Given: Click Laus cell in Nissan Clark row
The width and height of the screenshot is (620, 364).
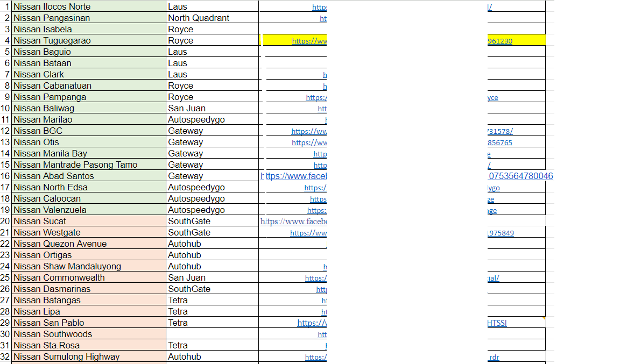Looking at the screenshot, I should tap(213, 74).
